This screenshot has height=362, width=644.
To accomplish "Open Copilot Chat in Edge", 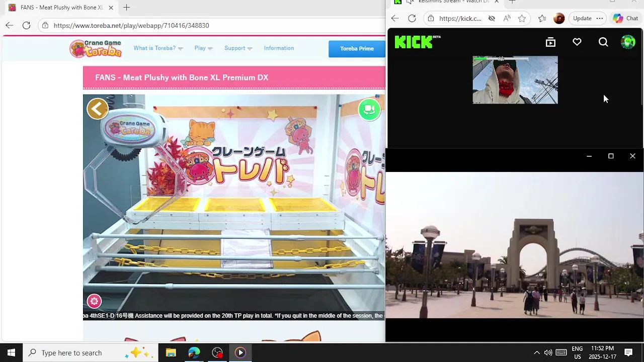I will click(x=625, y=19).
